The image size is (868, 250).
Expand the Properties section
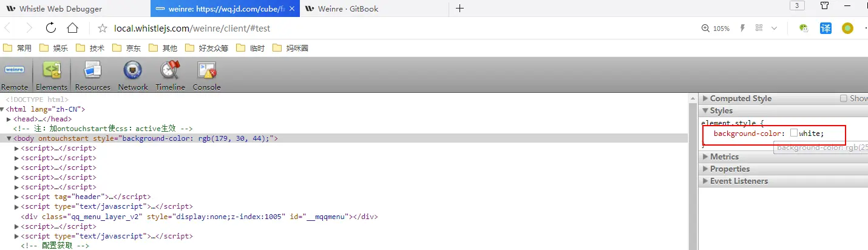click(x=705, y=169)
